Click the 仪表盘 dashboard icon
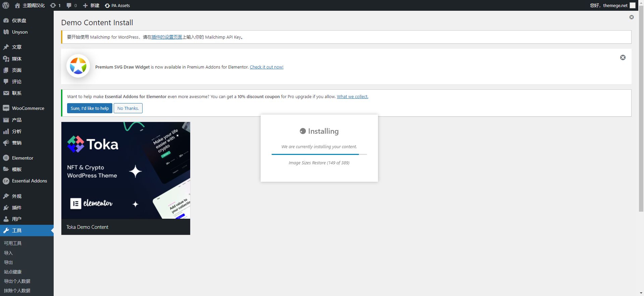Image resolution: width=644 pixels, height=296 pixels. click(x=6, y=20)
